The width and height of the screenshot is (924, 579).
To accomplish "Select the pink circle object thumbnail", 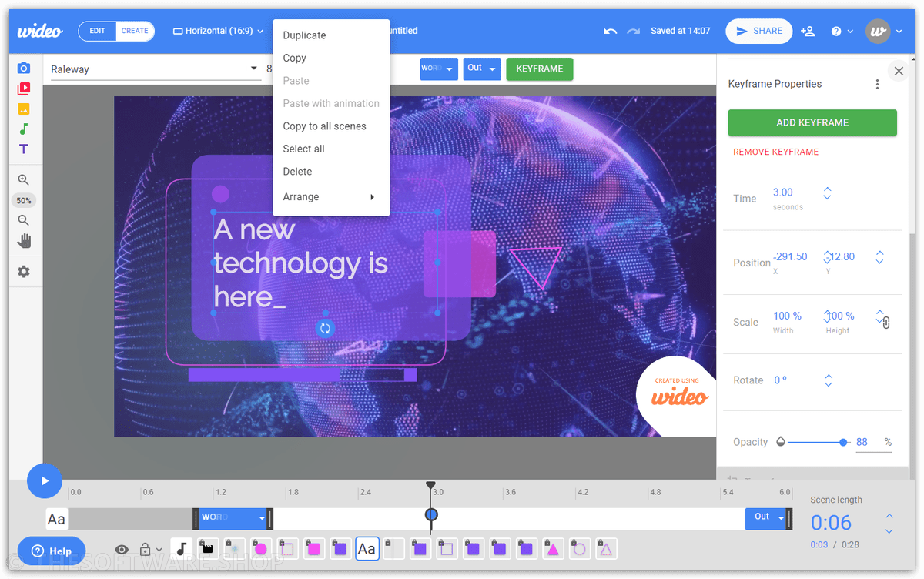I will click(x=260, y=548).
